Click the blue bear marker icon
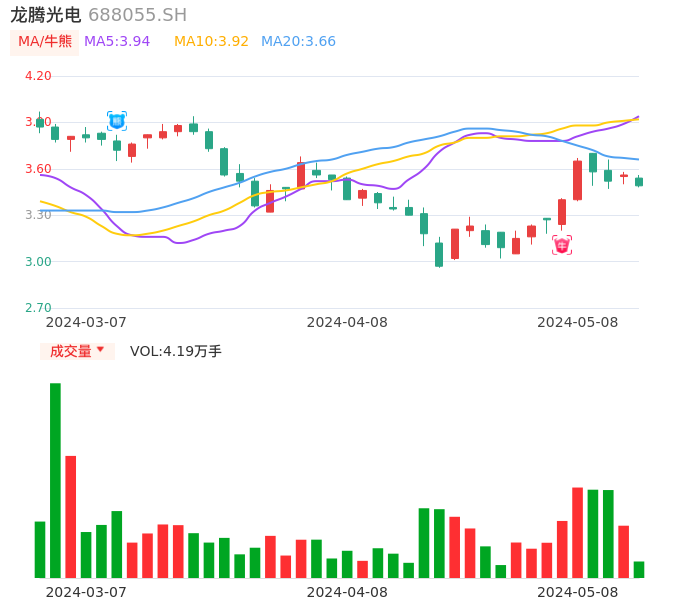Screen dimensions: 686x606 tap(117, 121)
